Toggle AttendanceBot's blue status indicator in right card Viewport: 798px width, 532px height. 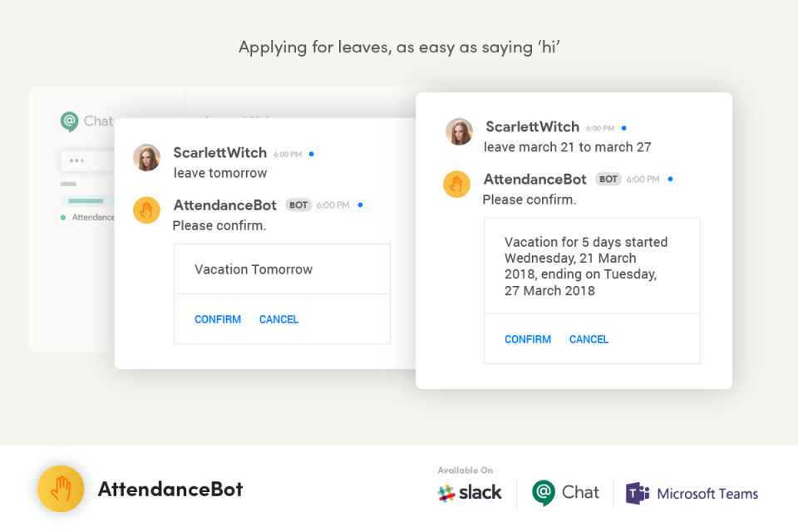[671, 179]
